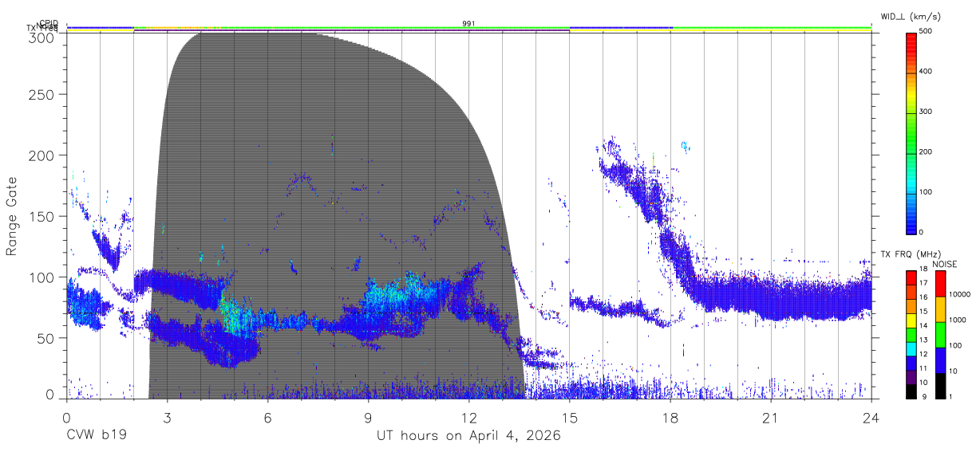Click the '9' tick label on the UT hours axis
This screenshot has width=980, height=452.
(368, 418)
